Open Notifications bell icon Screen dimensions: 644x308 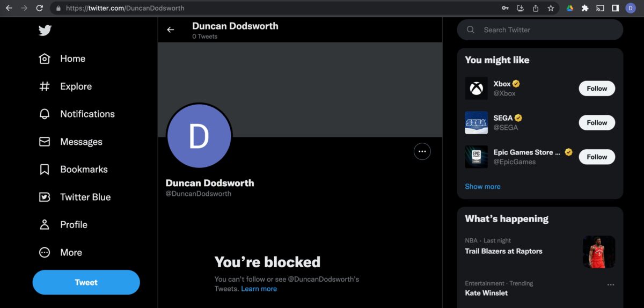[45, 114]
